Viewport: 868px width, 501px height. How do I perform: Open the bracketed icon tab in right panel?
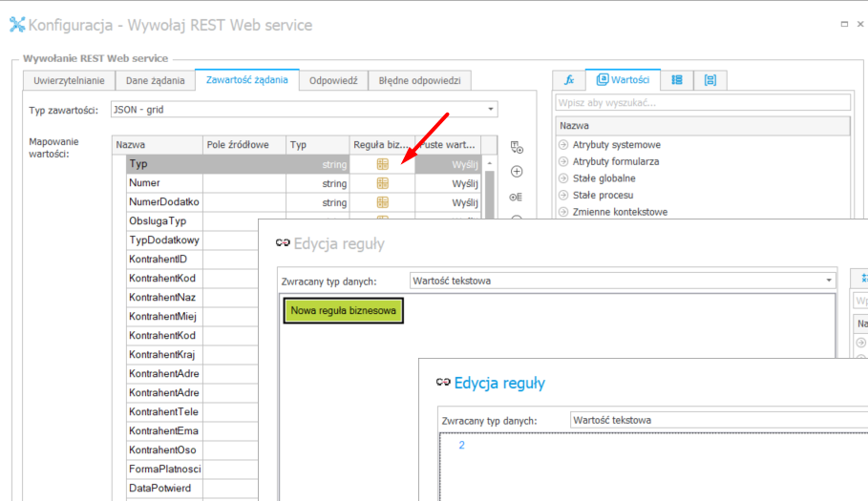(709, 80)
